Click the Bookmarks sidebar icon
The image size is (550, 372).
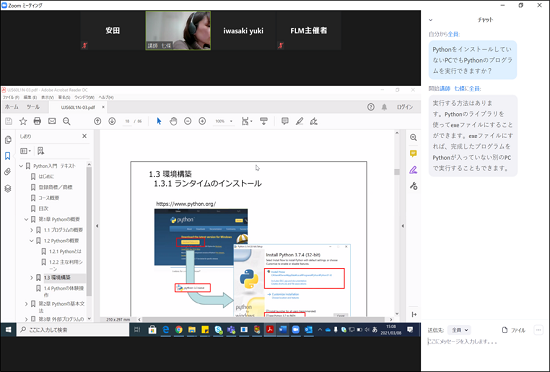click(x=8, y=156)
